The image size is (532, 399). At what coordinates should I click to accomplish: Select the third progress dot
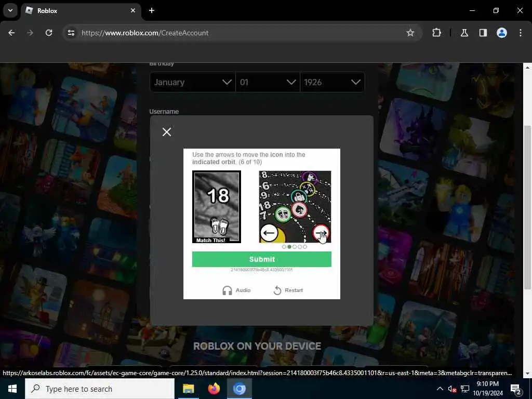pyautogui.click(x=295, y=247)
